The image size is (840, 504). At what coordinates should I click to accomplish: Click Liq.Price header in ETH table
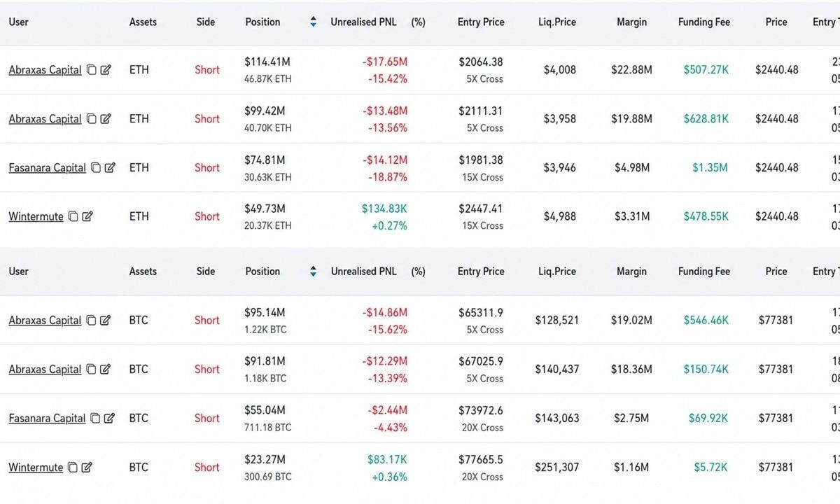556,22
